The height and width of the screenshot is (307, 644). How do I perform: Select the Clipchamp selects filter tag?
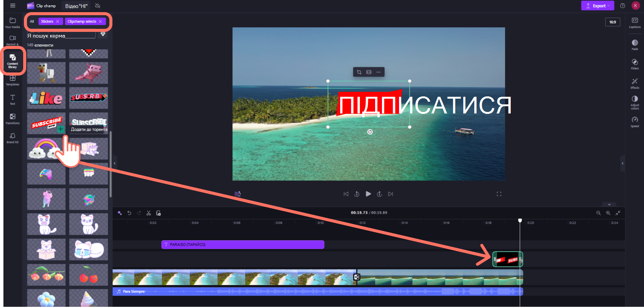coord(82,22)
